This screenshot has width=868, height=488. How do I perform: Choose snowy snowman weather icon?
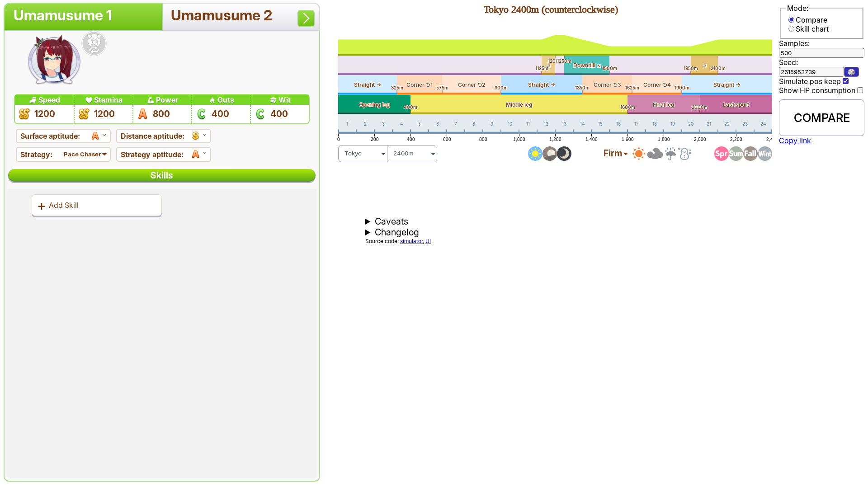685,154
